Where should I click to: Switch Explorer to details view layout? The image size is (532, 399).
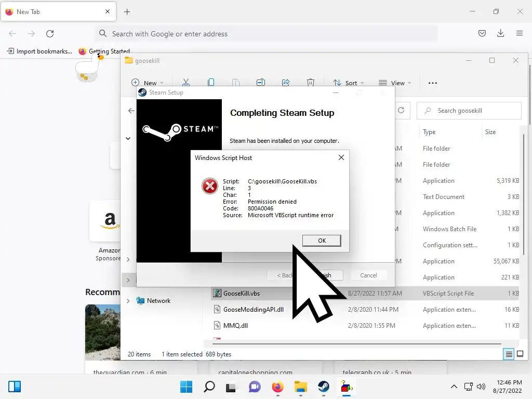(509, 354)
